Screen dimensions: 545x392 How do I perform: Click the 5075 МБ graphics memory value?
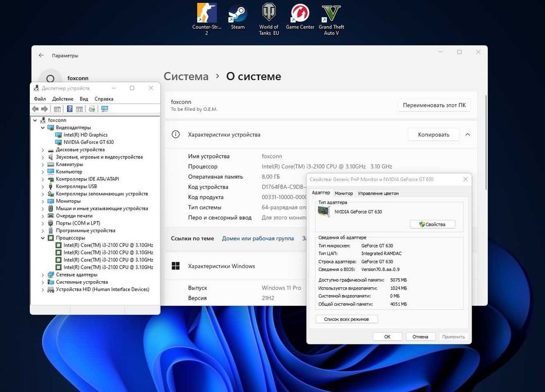coord(398,280)
